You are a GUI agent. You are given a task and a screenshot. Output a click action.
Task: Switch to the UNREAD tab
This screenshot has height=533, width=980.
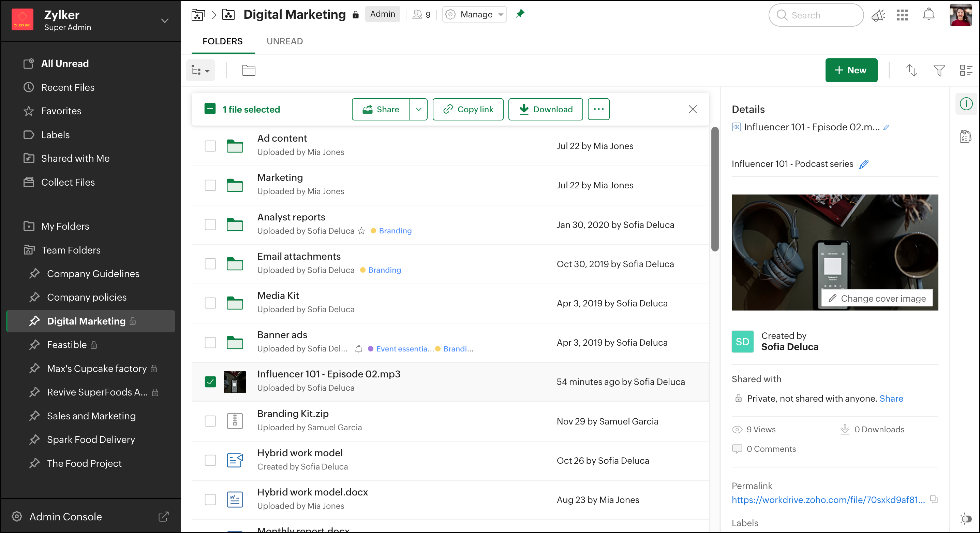pos(285,41)
